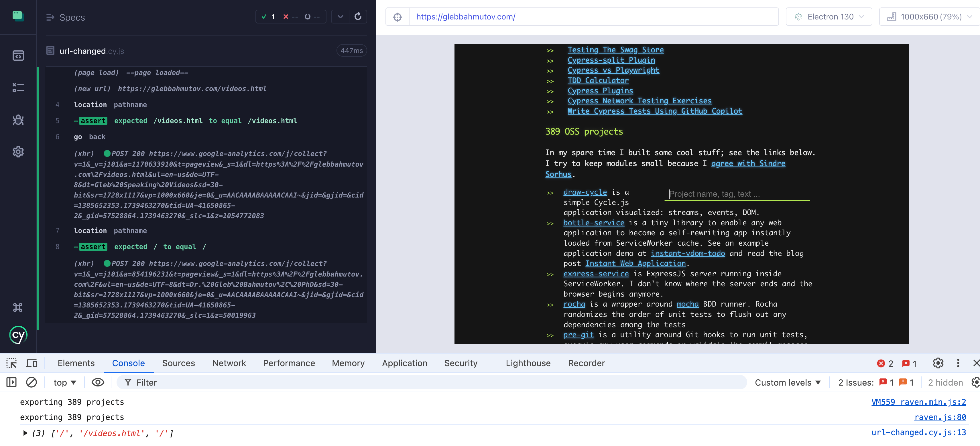Click the failed tests X counter
This screenshot has height=446, width=980.
[290, 17]
